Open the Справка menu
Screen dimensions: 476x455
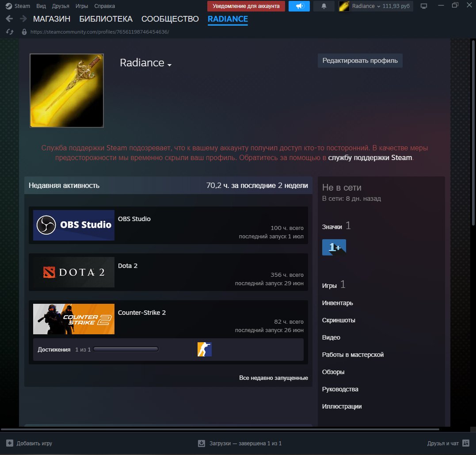104,6
